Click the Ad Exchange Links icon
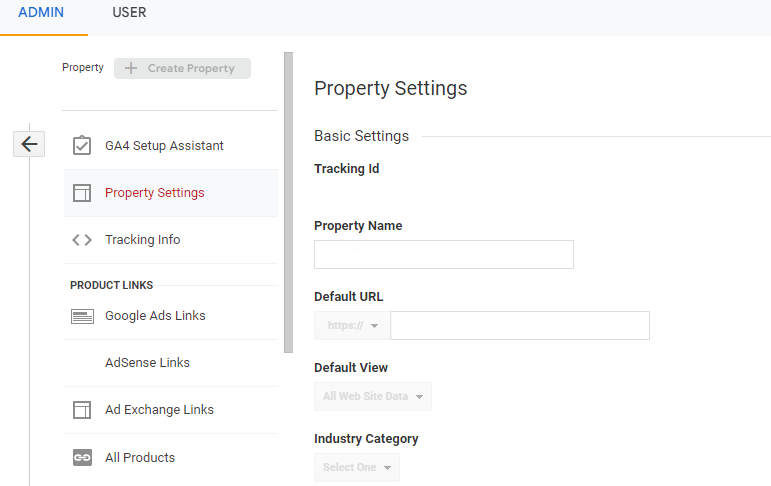The width and height of the screenshot is (771, 486). pos(82,410)
